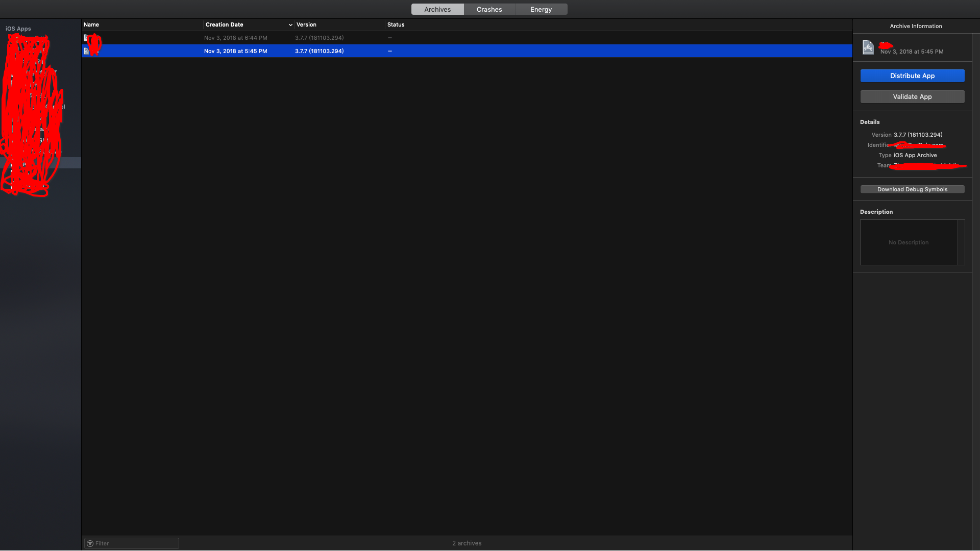980x551 pixels.
Task: Click the Details section heading
Action: pyautogui.click(x=870, y=122)
